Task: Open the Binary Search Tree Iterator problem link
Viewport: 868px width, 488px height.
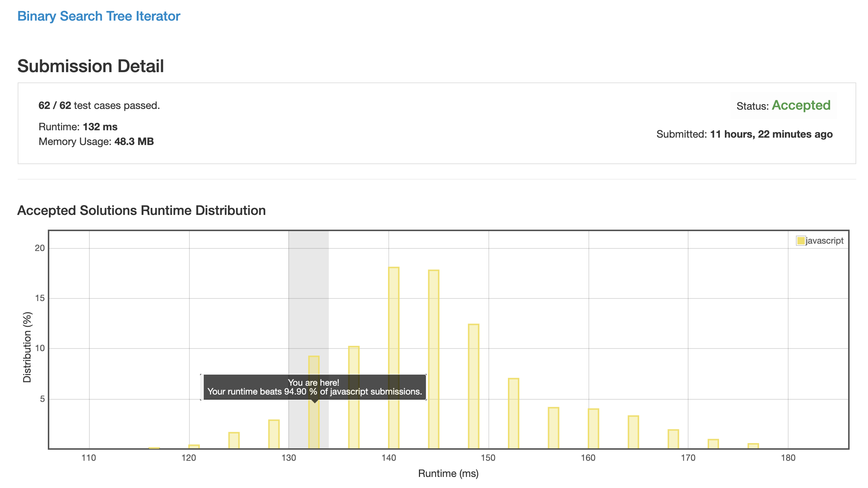Action: click(99, 16)
